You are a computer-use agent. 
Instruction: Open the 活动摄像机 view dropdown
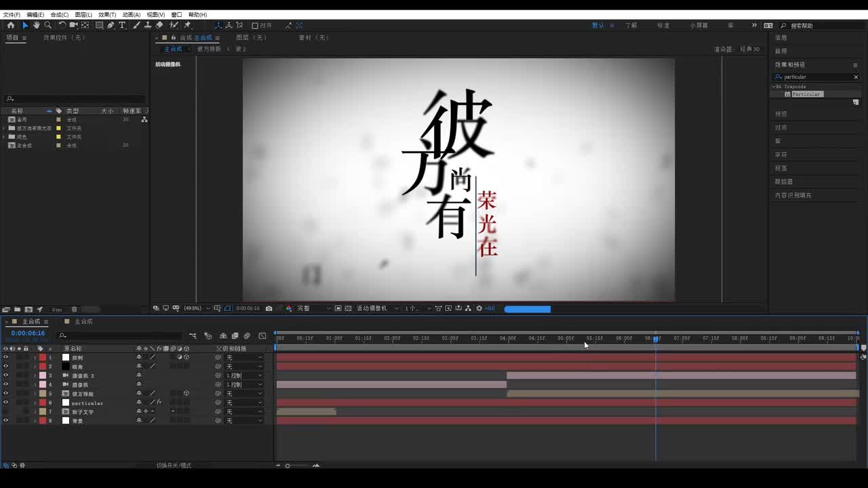(378, 308)
